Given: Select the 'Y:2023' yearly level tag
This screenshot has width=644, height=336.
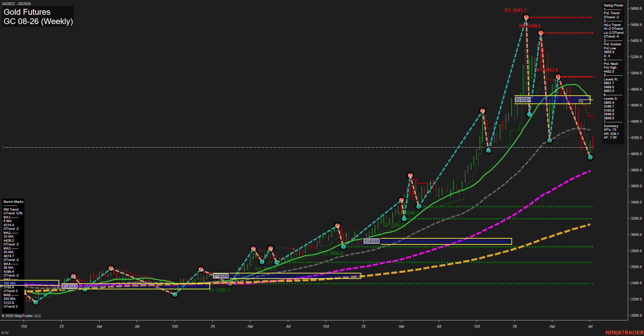Looking at the screenshot, I should point(70,286).
